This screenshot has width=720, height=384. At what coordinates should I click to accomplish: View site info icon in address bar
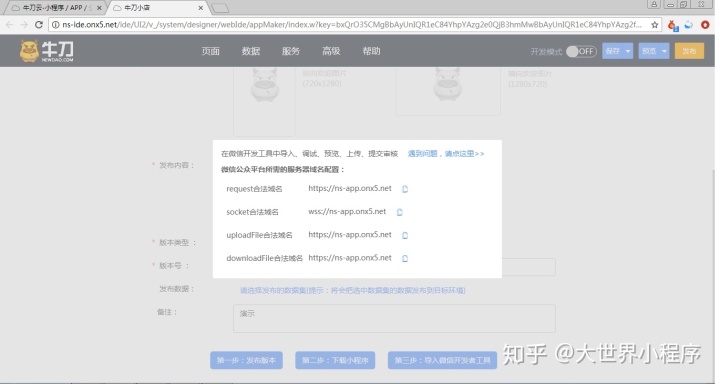[56, 25]
